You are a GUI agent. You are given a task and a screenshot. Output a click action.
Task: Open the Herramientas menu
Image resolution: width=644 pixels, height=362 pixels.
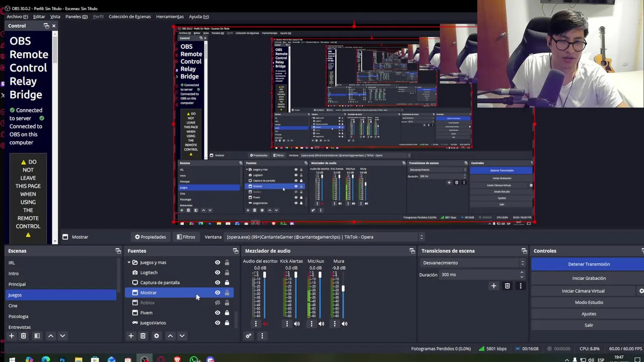[170, 17]
